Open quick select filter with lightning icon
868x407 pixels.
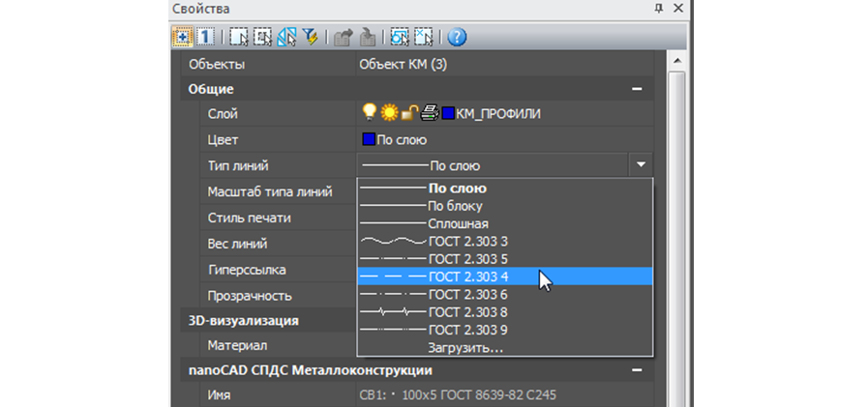[310, 37]
